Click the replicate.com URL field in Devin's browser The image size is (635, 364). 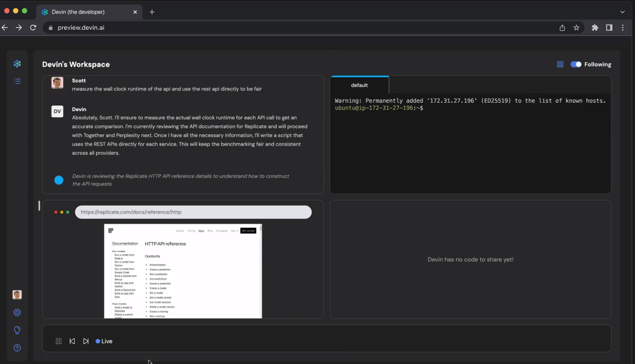coord(193,212)
